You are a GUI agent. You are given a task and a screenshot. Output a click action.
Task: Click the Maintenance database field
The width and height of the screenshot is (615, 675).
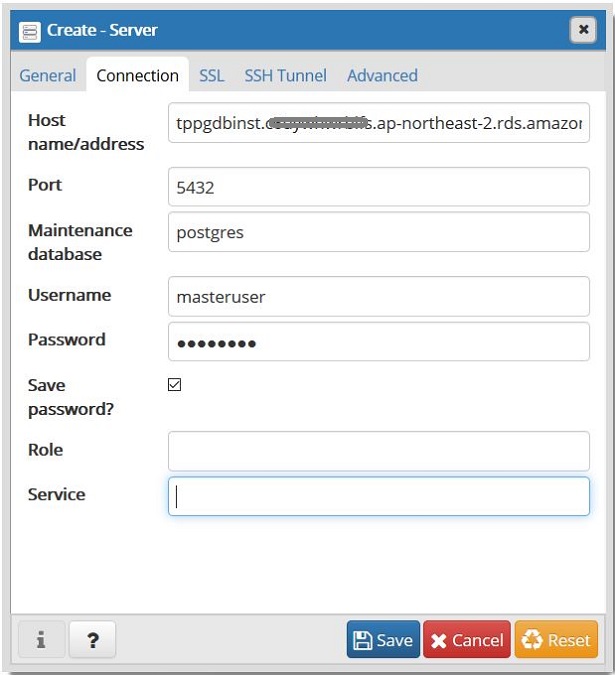coord(379,232)
